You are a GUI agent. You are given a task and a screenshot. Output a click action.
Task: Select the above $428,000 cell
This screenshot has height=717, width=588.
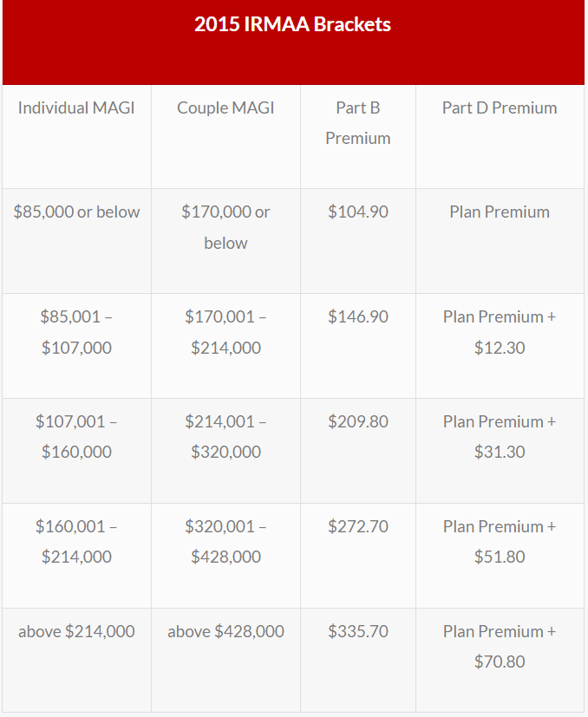click(225, 632)
